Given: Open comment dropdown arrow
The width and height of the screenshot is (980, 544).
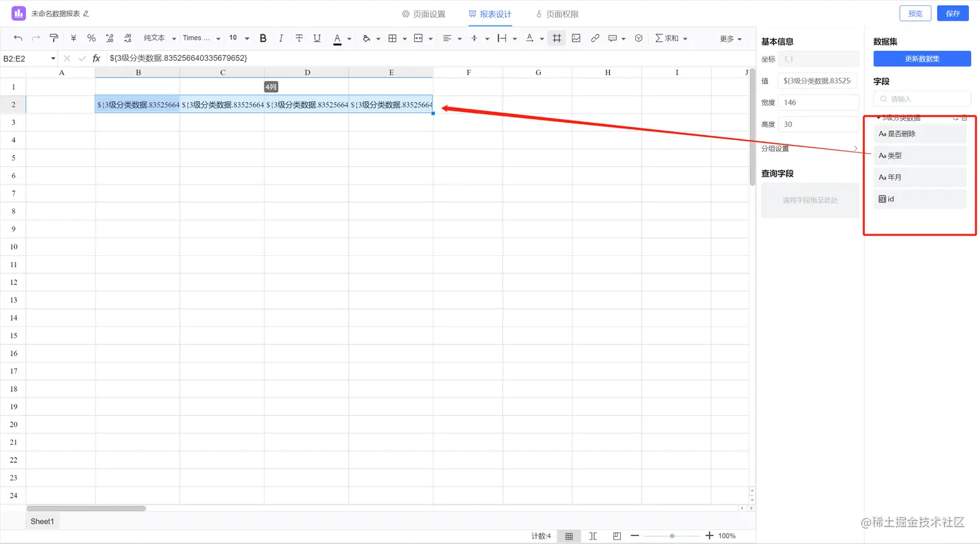Looking at the screenshot, I should click(x=624, y=39).
